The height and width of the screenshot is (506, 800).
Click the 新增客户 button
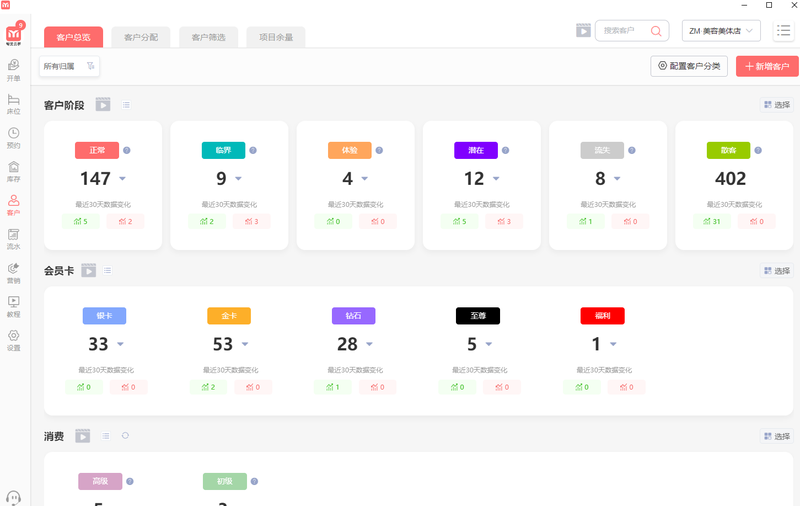(x=767, y=66)
